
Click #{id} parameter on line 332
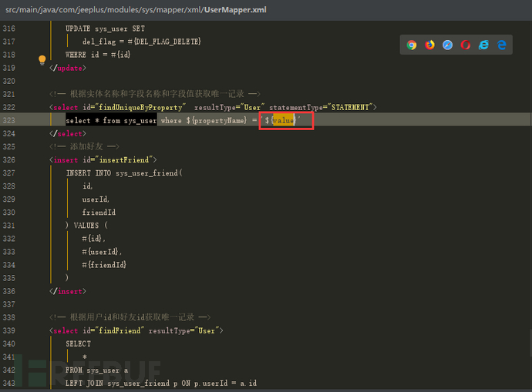tap(93, 239)
